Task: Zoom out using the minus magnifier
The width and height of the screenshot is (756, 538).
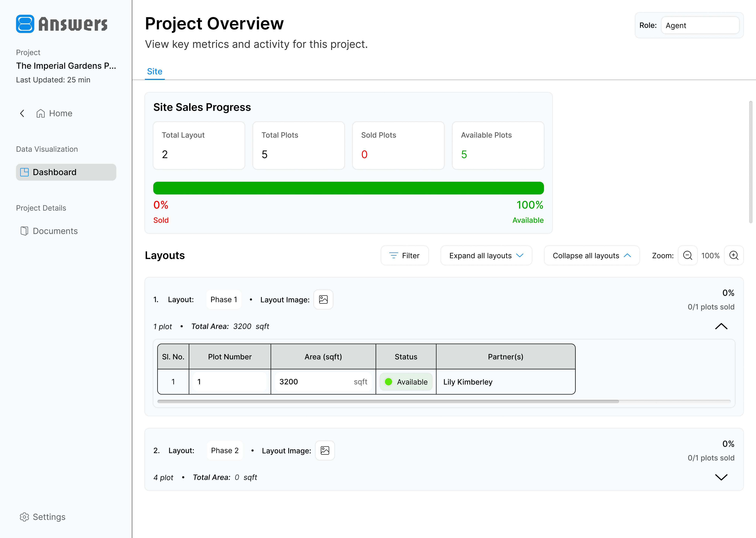Action: (688, 255)
